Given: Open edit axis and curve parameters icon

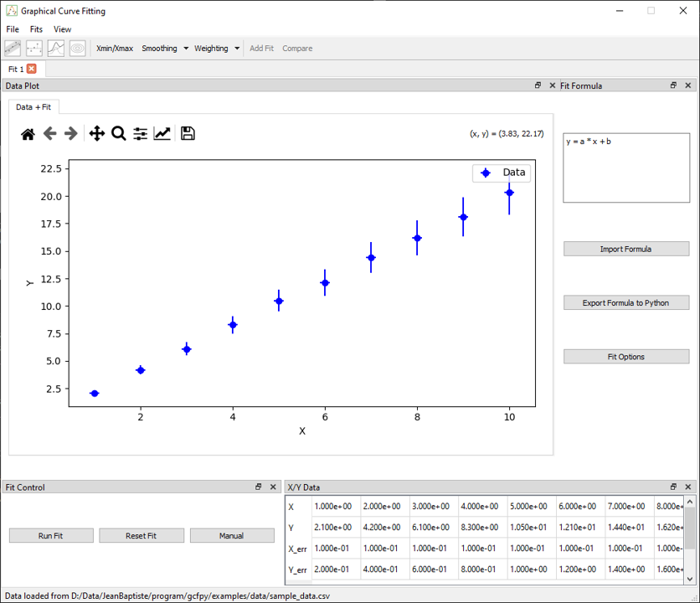Looking at the screenshot, I should pos(162,133).
